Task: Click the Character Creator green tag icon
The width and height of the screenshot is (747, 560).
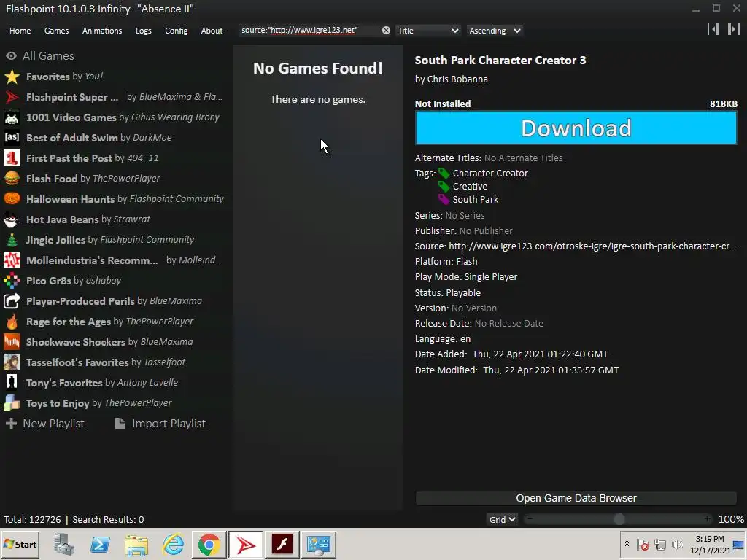Action: [444, 174]
